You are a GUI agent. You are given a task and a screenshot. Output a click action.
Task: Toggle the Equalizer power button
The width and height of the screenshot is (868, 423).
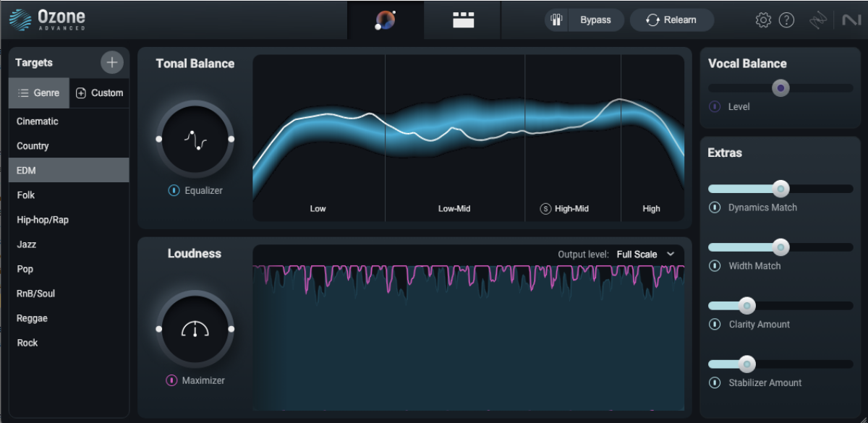(174, 191)
